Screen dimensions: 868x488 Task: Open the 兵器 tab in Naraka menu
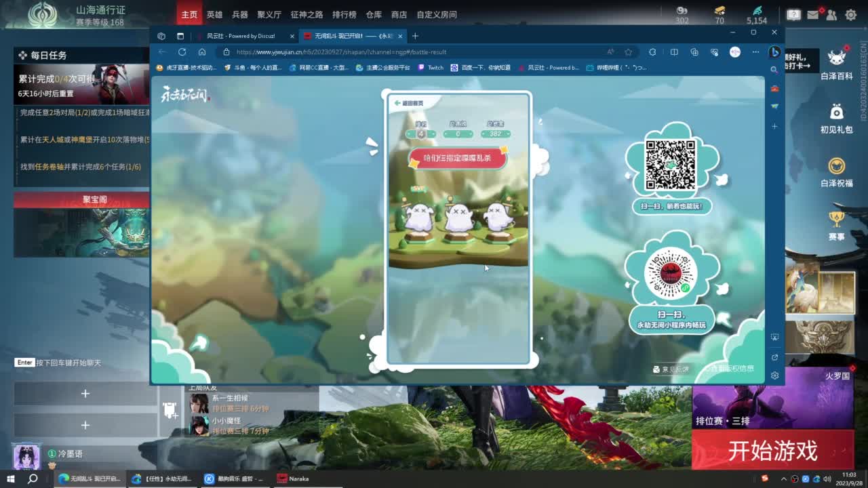tap(240, 14)
